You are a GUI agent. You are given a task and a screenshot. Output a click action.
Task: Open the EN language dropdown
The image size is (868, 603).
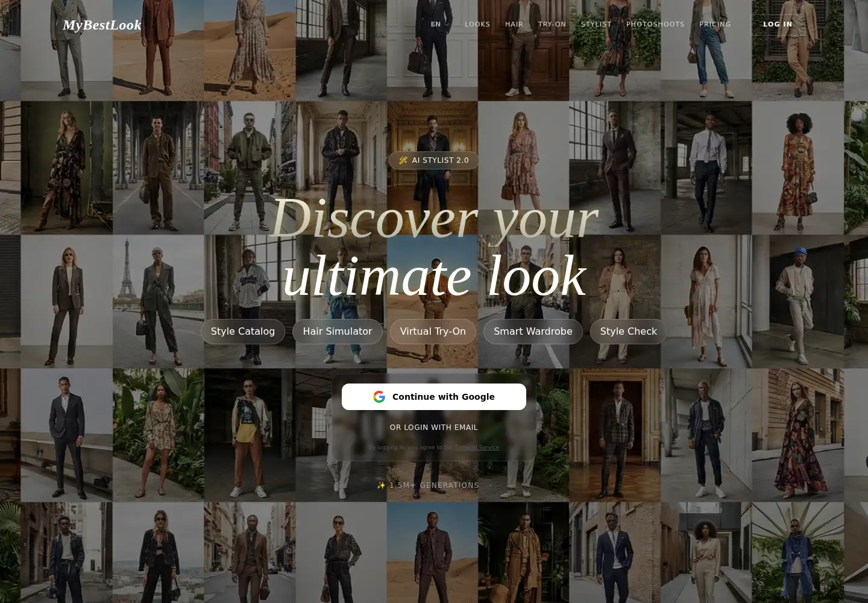[440, 24]
